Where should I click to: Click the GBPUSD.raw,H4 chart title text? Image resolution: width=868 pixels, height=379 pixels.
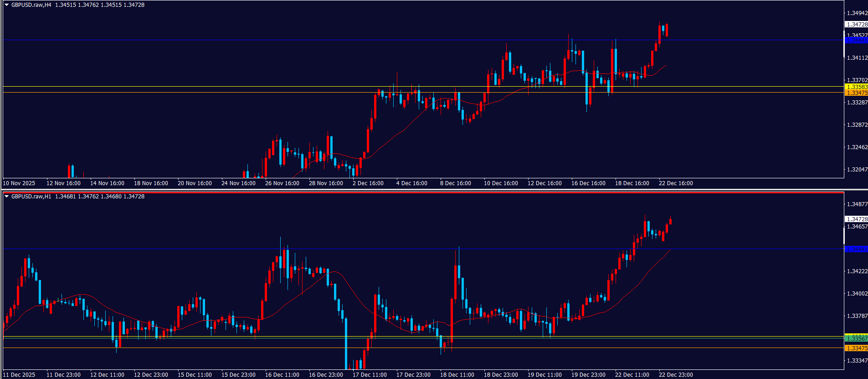coord(31,5)
